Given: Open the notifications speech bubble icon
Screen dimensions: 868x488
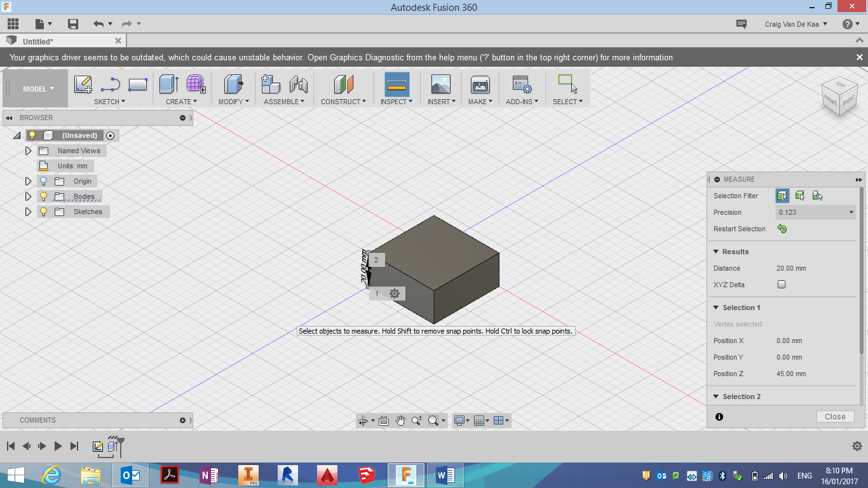Looking at the screenshot, I should 741,24.
